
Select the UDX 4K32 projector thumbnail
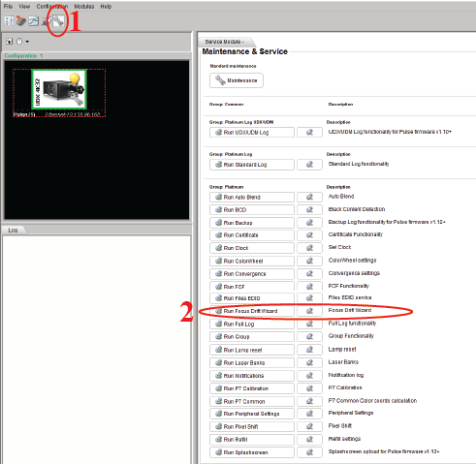(59, 89)
